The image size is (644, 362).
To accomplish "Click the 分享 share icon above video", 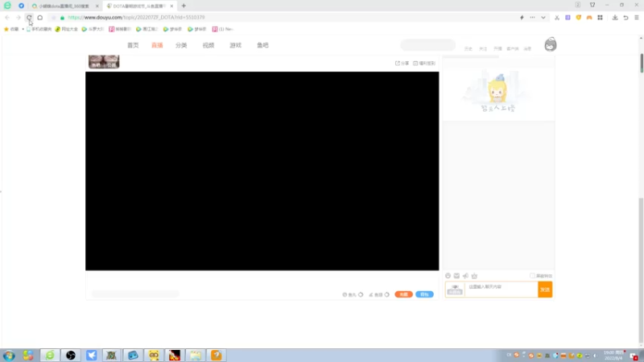I will 402,64.
